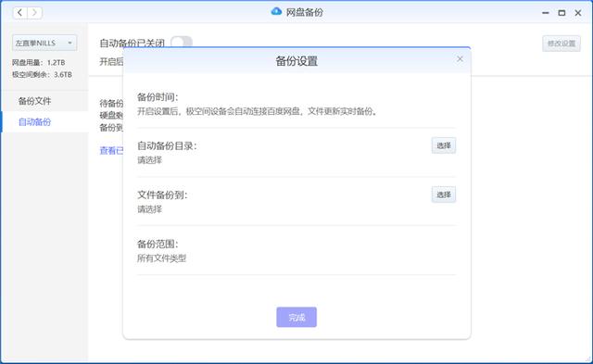Viewport: 593px width, 364px height.
Task: Click 请选择 under 自动备份目录
Action: coord(150,160)
